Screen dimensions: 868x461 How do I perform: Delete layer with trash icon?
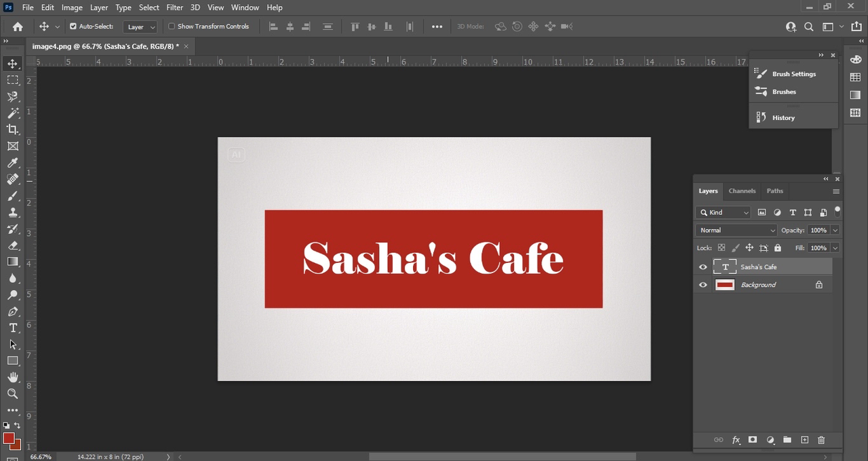[821, 440]
